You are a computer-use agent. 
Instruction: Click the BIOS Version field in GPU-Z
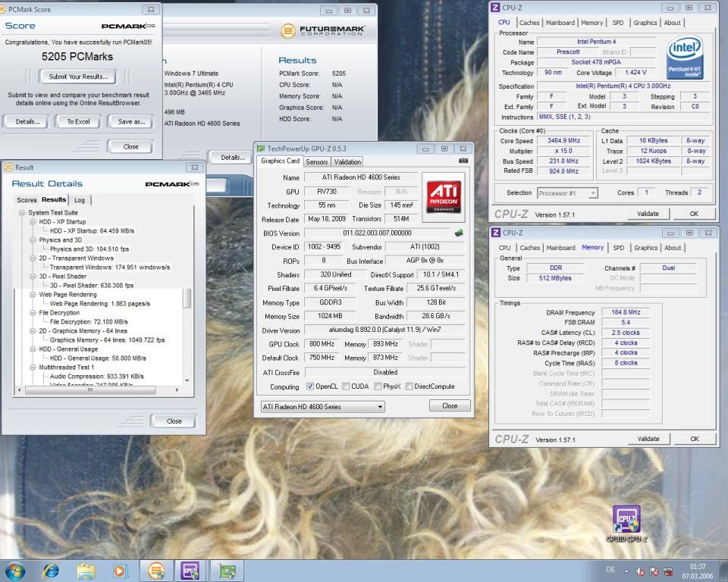[x=377, y=233]
